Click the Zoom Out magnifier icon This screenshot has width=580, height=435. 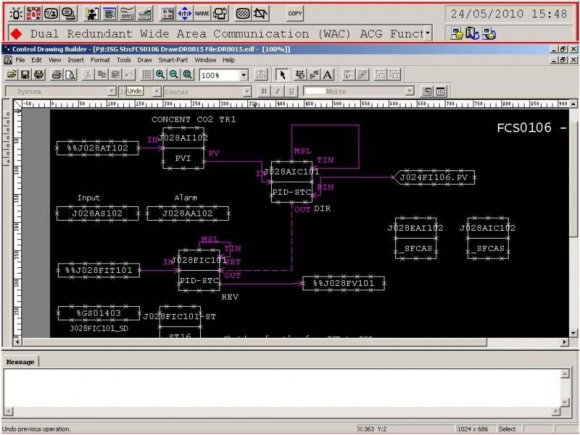[174, 75]
